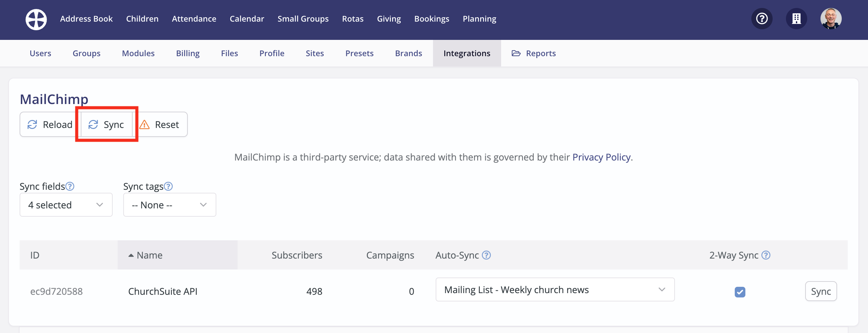Click the ChurchSuite logo icon

(36, 19)
